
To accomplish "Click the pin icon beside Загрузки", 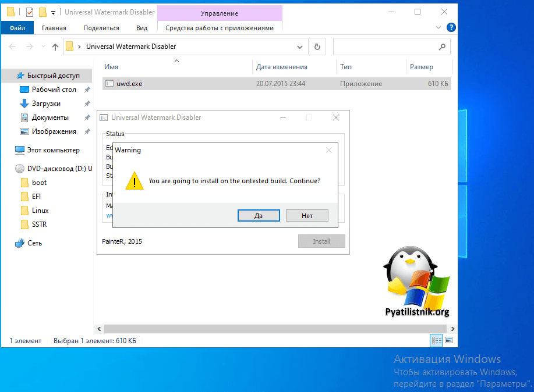I will [x=87, y=104].
